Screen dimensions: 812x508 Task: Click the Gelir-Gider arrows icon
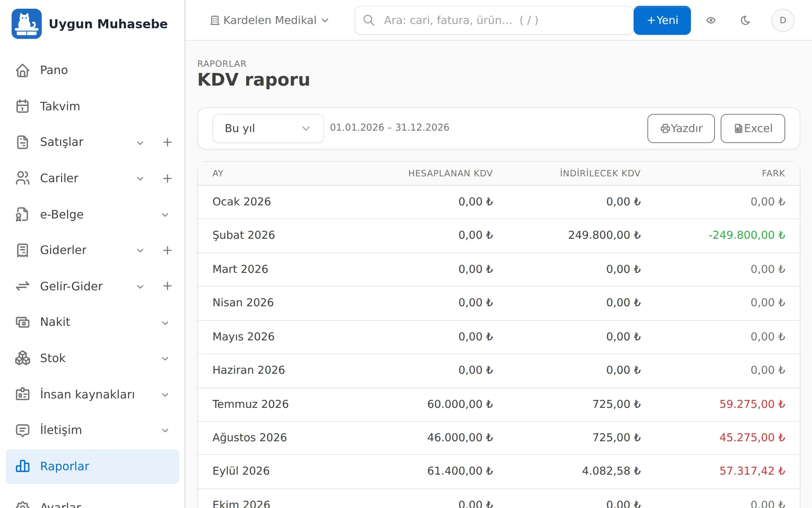coord(22,286)
